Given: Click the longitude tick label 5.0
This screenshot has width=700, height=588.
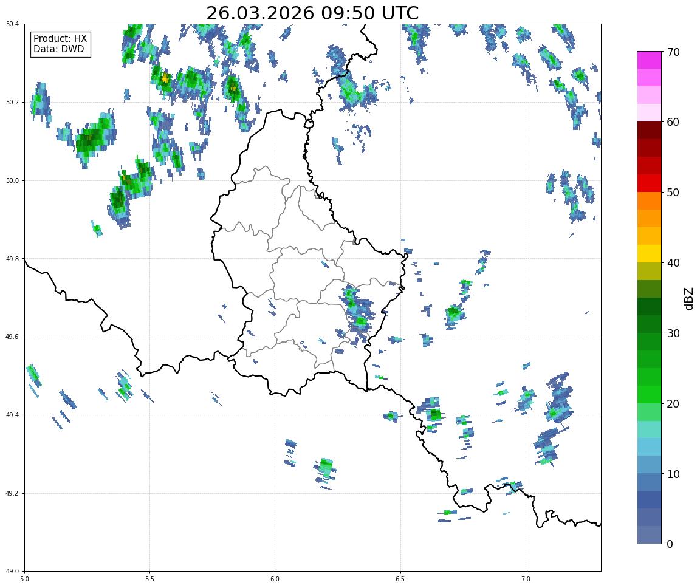Looking at the screenshot, I should coord(24,579).
